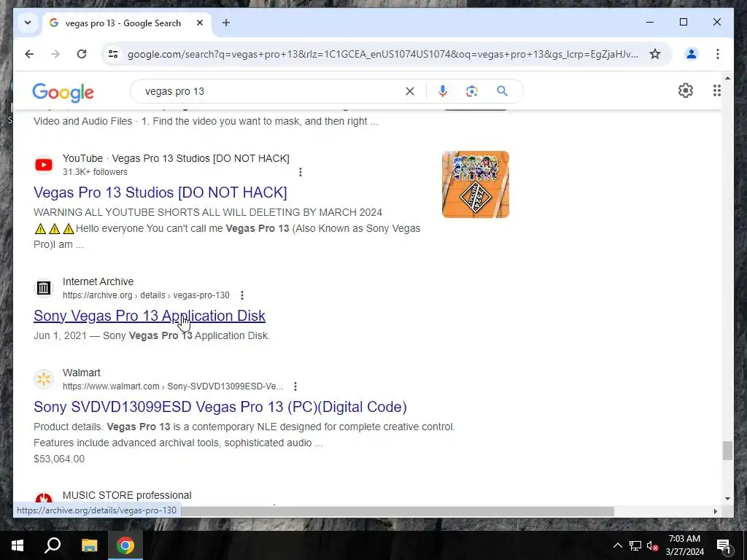
Task: Open Sony SVDVD13099ESD Vegas Pro 13 link
Action: (x=220, y=407)
